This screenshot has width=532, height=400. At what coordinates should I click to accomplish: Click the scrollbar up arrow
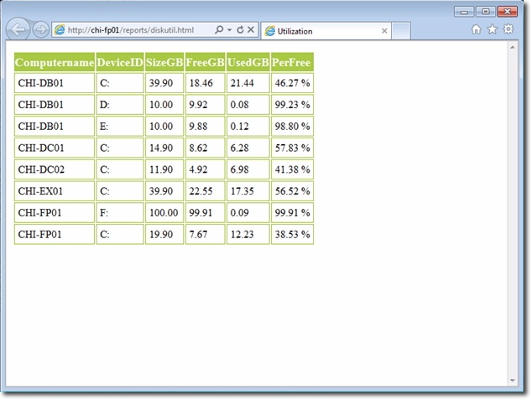(513, 47)
